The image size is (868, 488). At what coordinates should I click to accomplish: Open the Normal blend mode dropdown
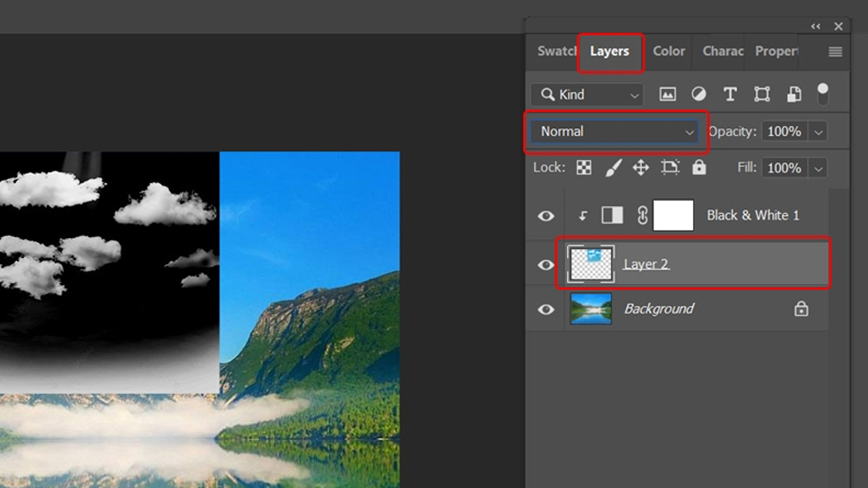coord(616,132)
